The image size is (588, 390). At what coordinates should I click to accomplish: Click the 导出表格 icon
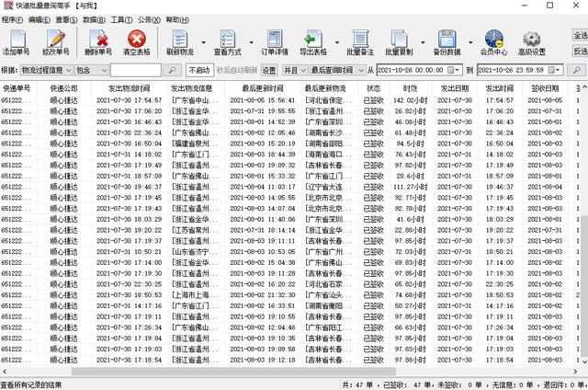click(313, 39)
